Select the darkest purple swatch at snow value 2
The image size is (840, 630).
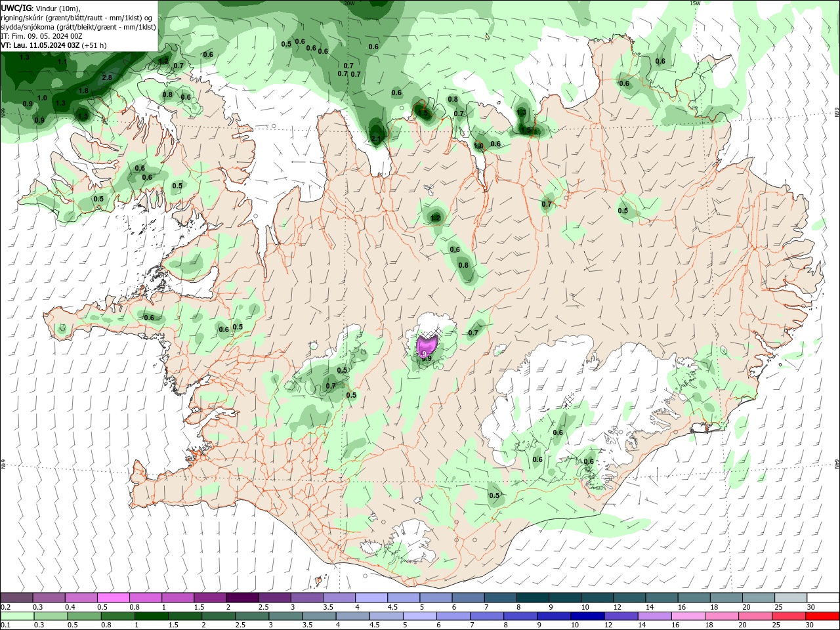point(242,598)
